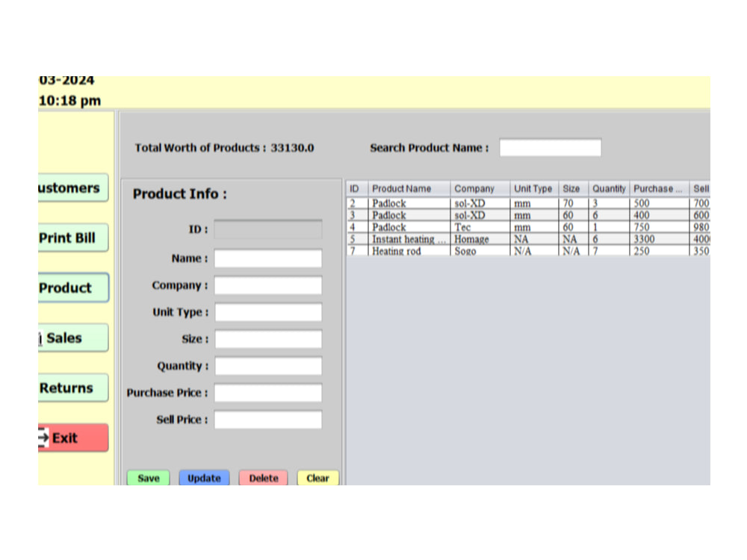This screenshot has width=747, height=560.
Task: Click the Sell Price input field
Action: 267,420
